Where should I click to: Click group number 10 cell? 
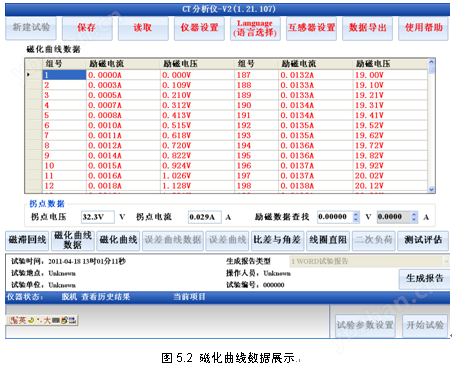coord(64,166)
